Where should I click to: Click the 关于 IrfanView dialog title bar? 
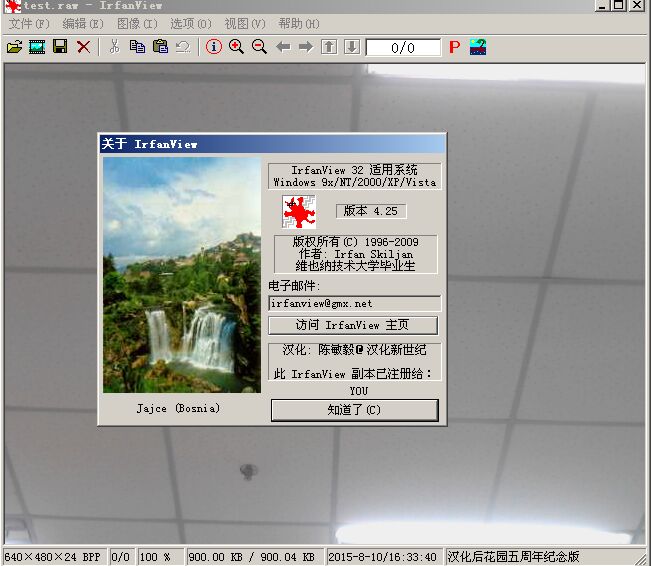(272, 144)
